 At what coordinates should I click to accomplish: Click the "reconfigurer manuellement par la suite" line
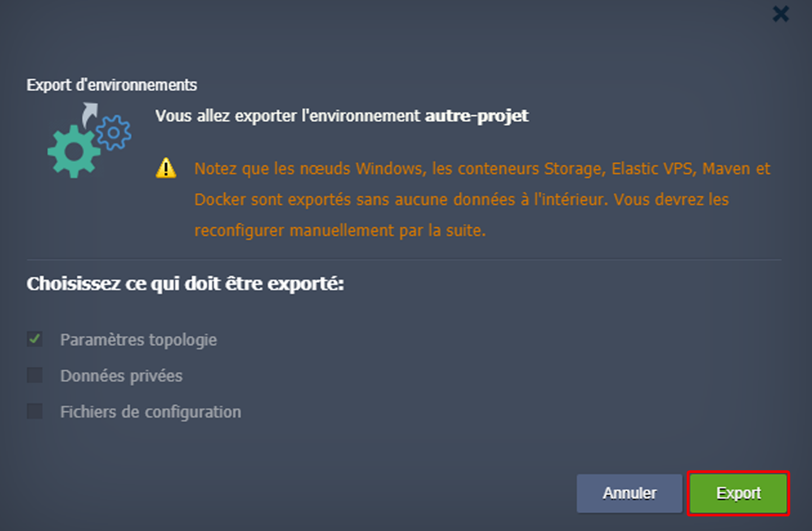coord(340,231)
